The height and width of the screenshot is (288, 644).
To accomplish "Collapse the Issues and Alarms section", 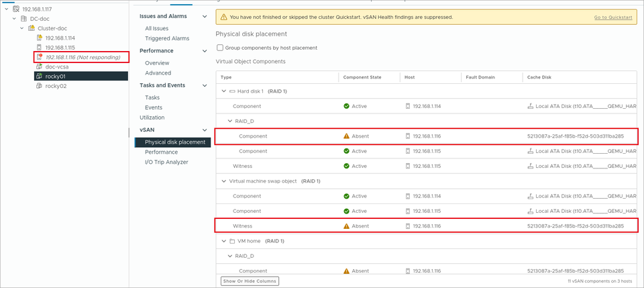I will pyautogui.click(x=205, y=16).
